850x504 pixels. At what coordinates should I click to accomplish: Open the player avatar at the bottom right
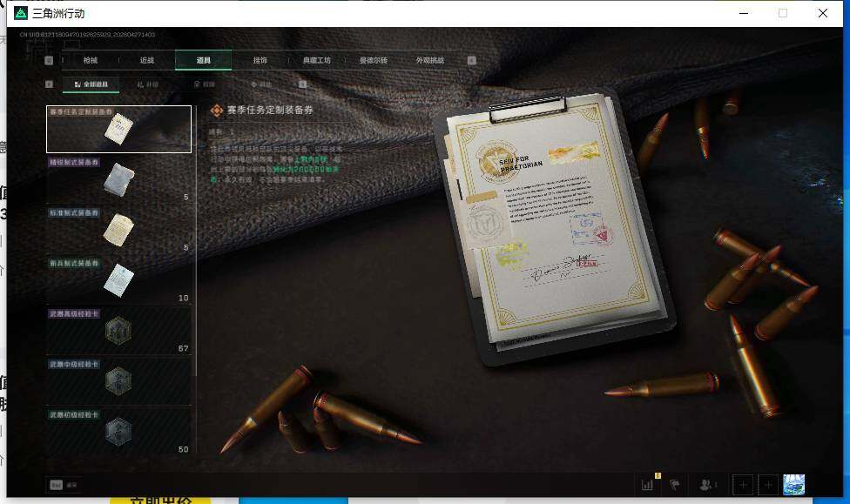coord(793,485)
